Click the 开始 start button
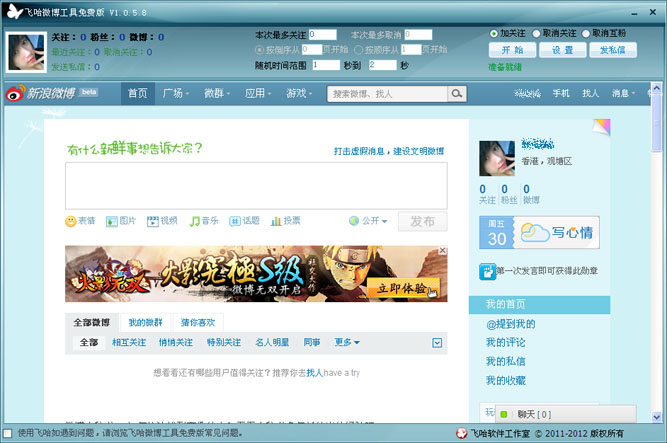 click(x=512, y=50)
